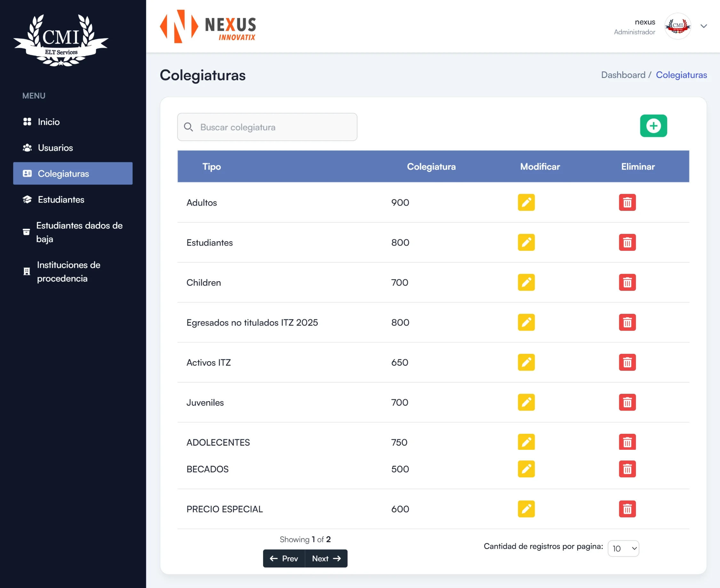Edit the ADOLECENTES row

pyautogui.click(x=526, y=442)
